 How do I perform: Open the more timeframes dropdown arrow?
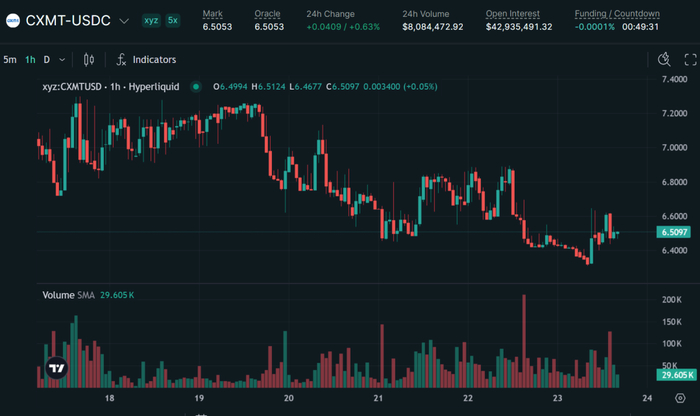(62, 59)
